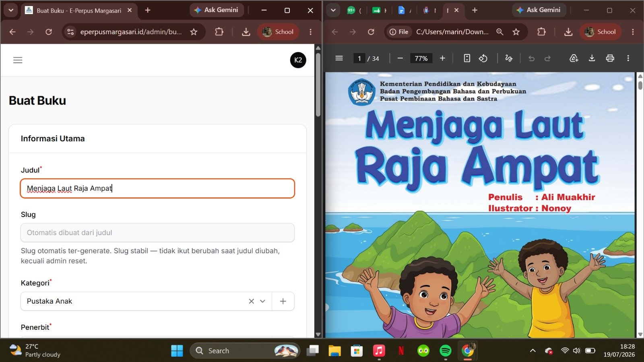Image resolution: width=644 pixels, height=362 pixels.
Task: Go back in the left browser window
Action: [12, 32]
